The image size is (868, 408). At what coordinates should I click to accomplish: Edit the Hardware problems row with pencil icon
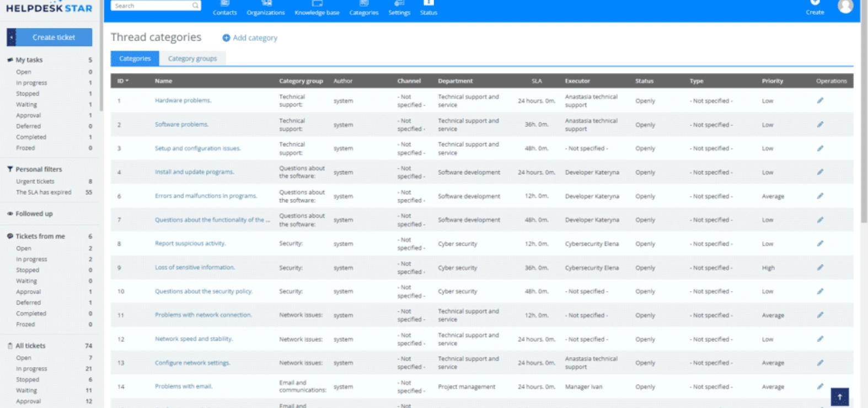[x=820, y=101]
